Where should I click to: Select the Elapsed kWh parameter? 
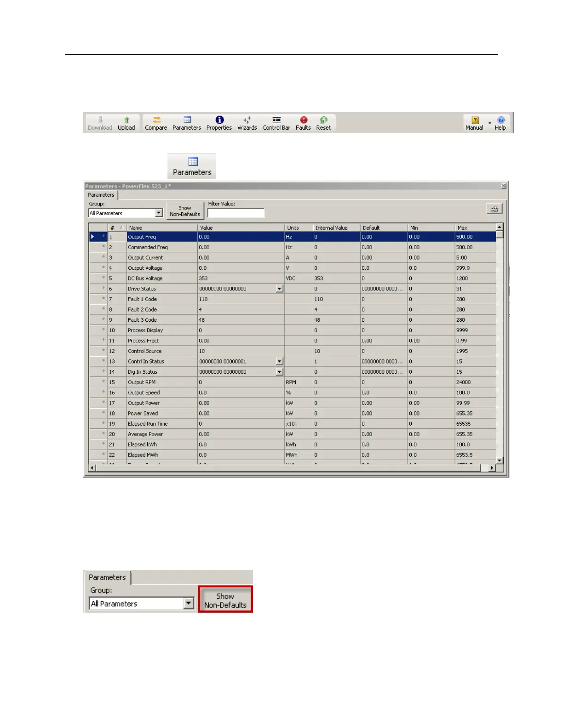tap(142, 444)
